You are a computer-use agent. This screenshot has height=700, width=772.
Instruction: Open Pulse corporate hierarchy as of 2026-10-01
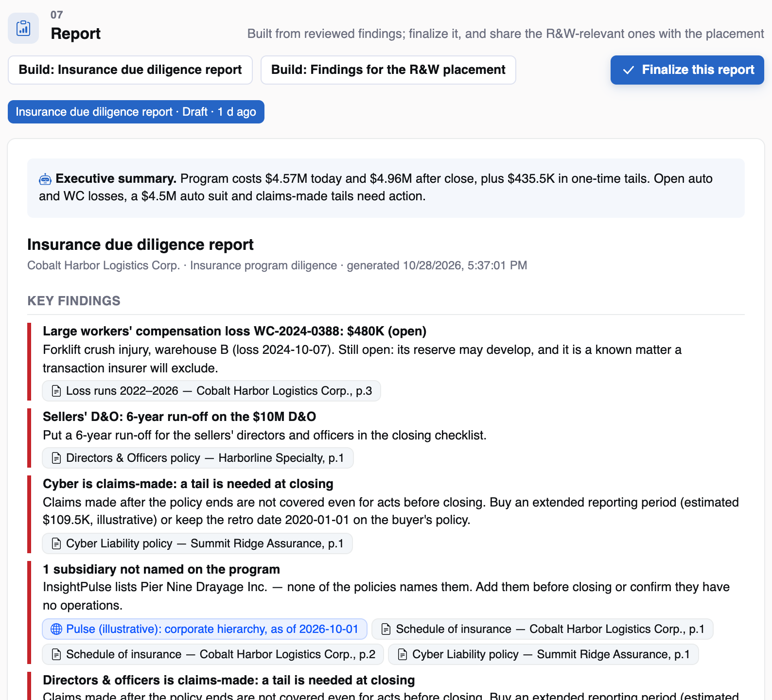(x=205, y=629)
